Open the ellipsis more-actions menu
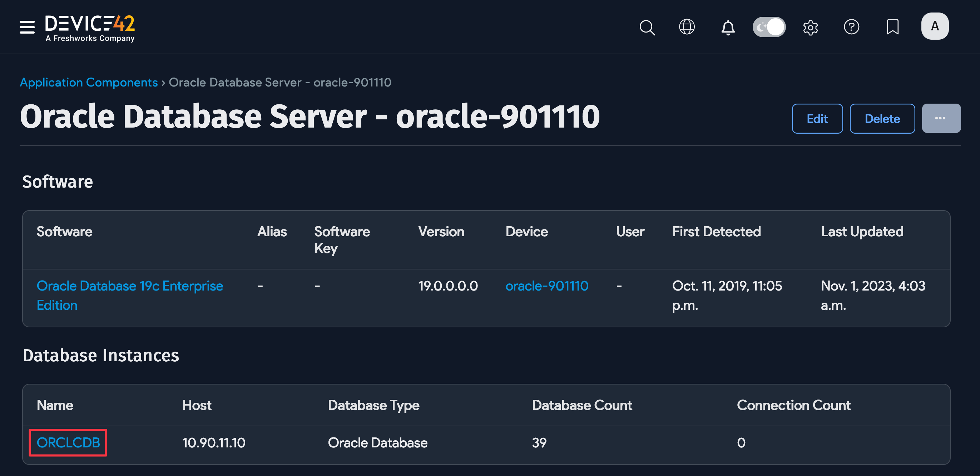 [941, 118]
